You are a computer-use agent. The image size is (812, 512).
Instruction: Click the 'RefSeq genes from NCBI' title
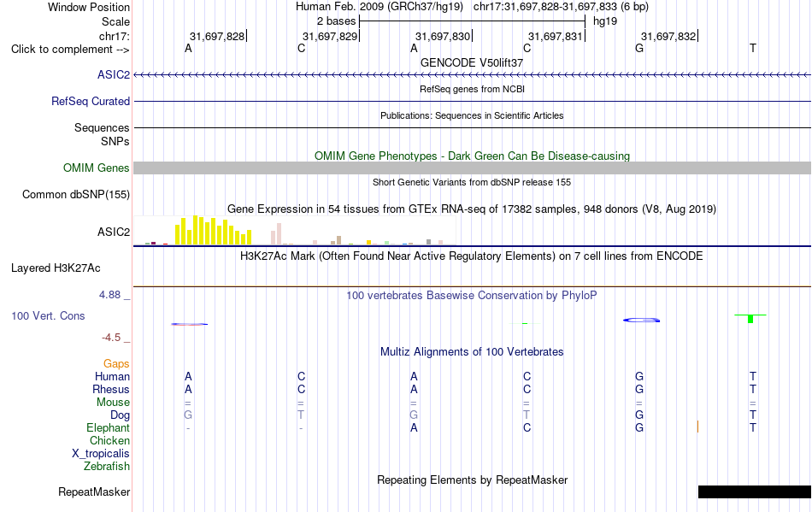point(472,89)
